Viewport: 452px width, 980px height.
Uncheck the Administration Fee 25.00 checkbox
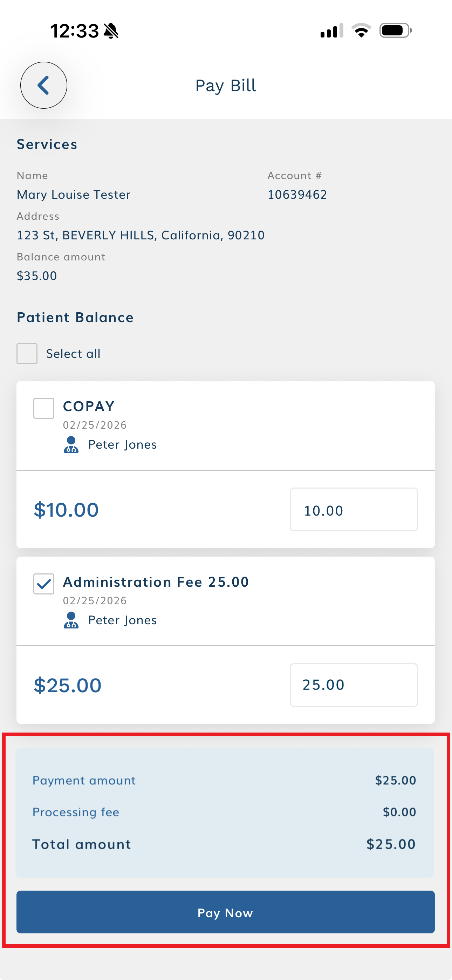point(44,584)
